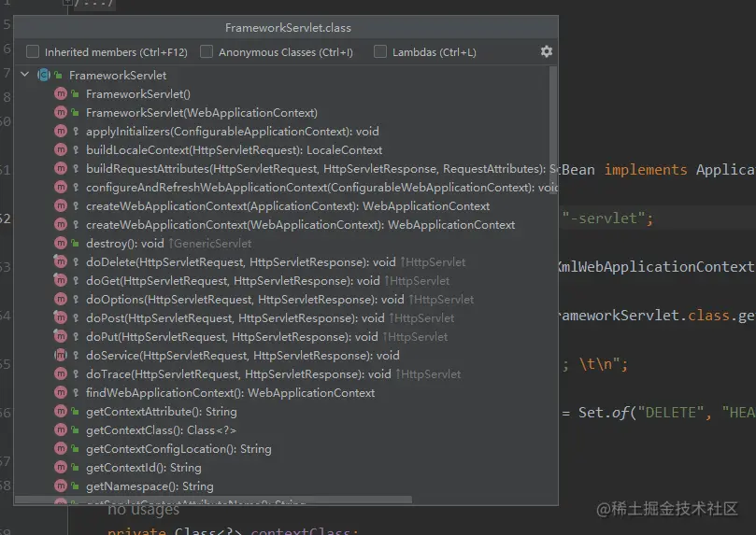Select FrameworkServlet(WebApplicationContext) constructor
Image resolution: width=756 pixels, height=535 pixels.
click(202, 113)
